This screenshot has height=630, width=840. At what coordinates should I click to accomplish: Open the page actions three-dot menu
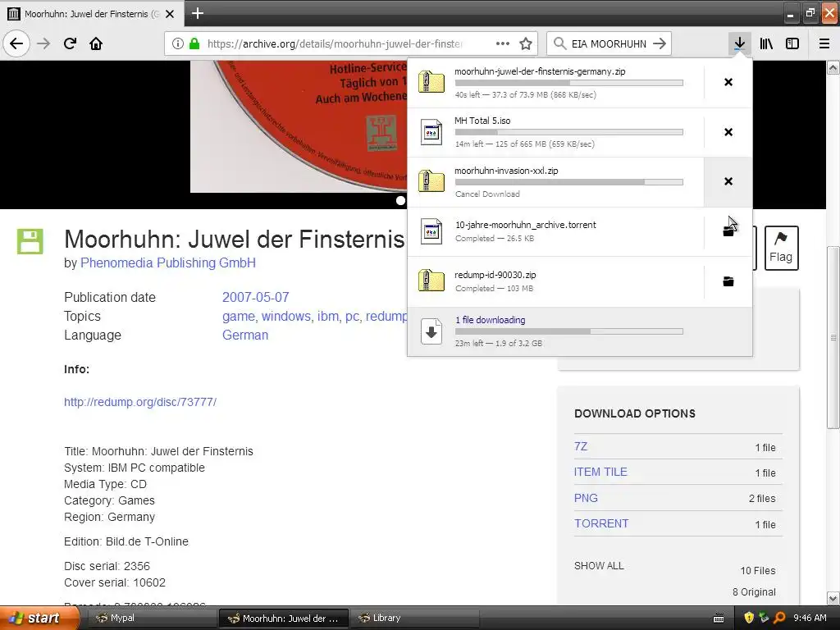[503, 43]
